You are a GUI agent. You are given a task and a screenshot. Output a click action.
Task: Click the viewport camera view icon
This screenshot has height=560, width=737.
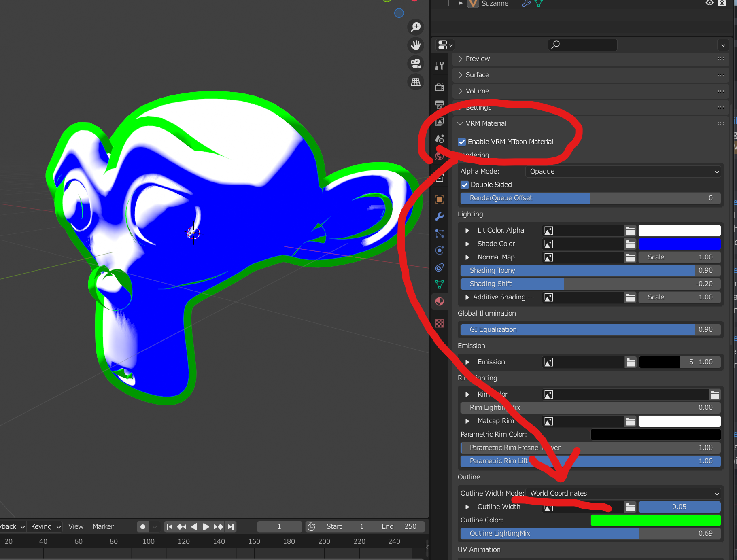click(416, 64)
